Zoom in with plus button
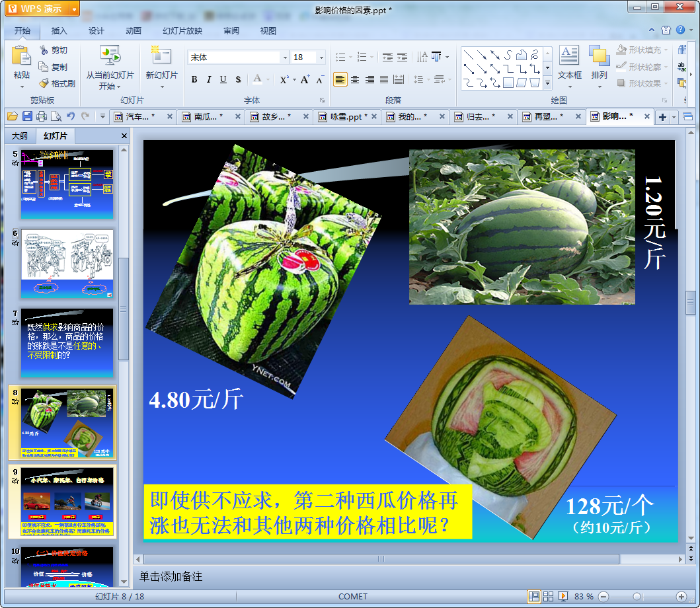 tap(681, 596)
